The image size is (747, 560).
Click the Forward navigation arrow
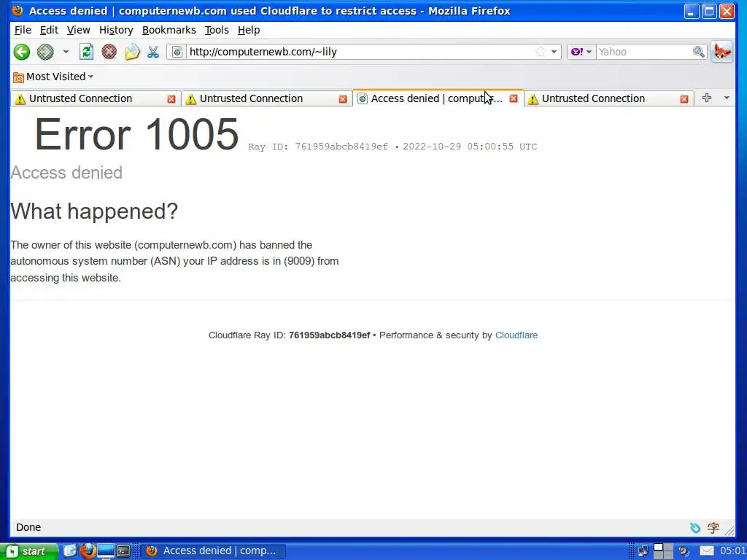(45, 52)
